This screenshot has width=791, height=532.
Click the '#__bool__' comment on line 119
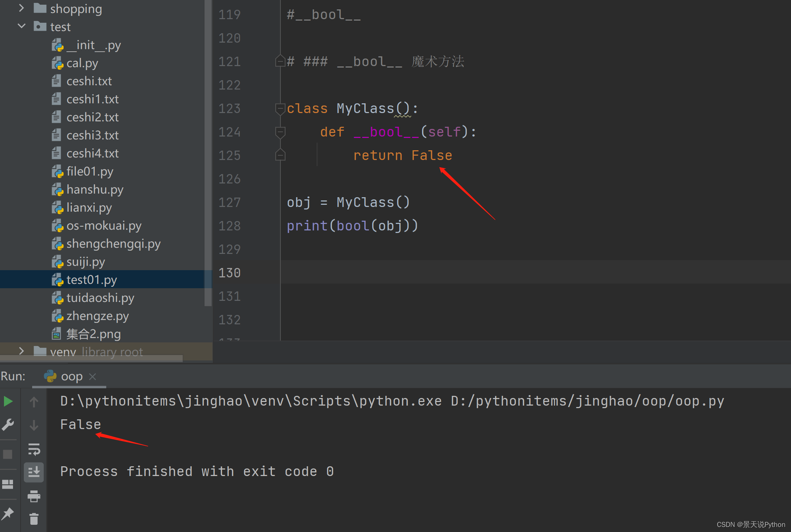click(x=324, y=15)
